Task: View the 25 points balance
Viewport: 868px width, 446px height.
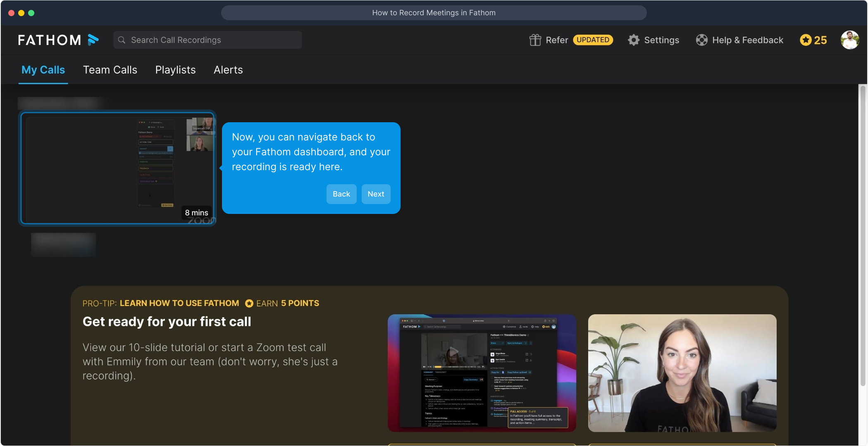Action: click(x=820, y=40)
